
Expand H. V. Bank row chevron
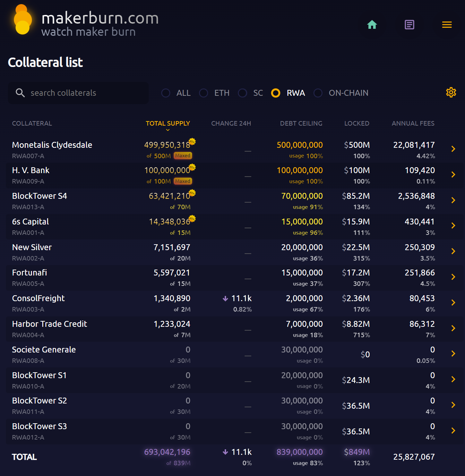coord(453,175)
